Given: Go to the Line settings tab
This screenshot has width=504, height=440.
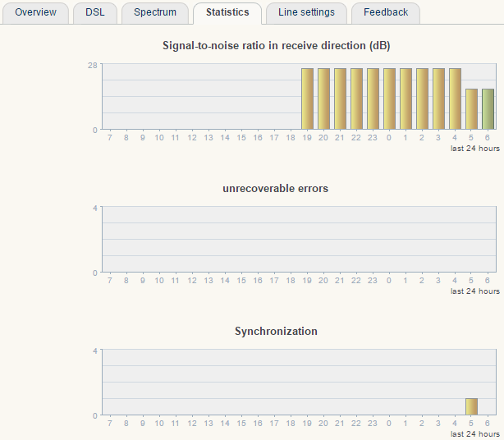Looking at the screenshot, I should tap(306, 13).
